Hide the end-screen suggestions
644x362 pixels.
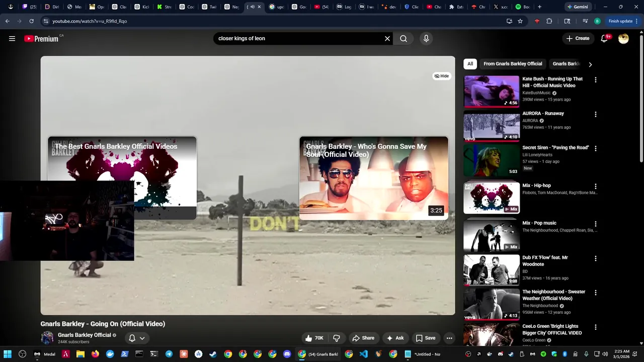pos(442,76)
